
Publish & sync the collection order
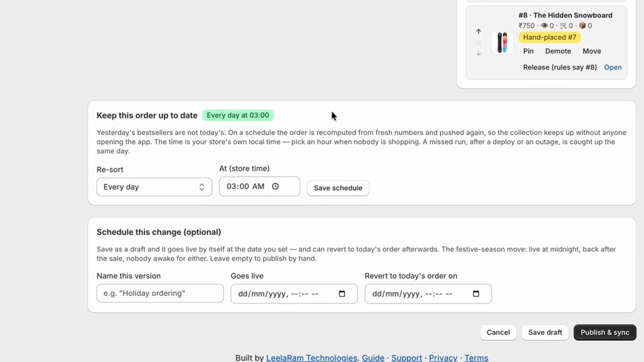[x=605, y=332]
